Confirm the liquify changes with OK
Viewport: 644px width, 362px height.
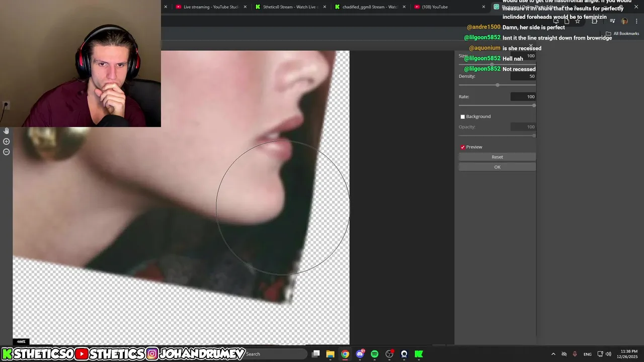497,167
